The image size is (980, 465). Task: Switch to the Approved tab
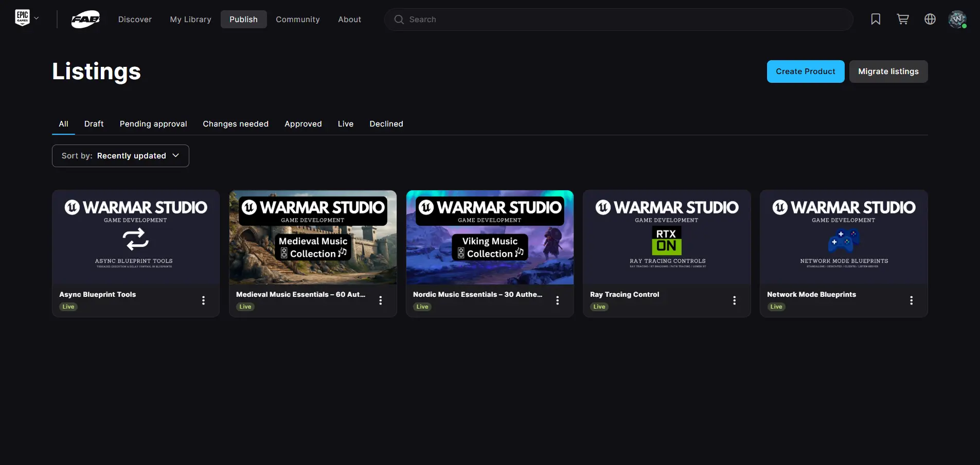[x=303, y=124]
